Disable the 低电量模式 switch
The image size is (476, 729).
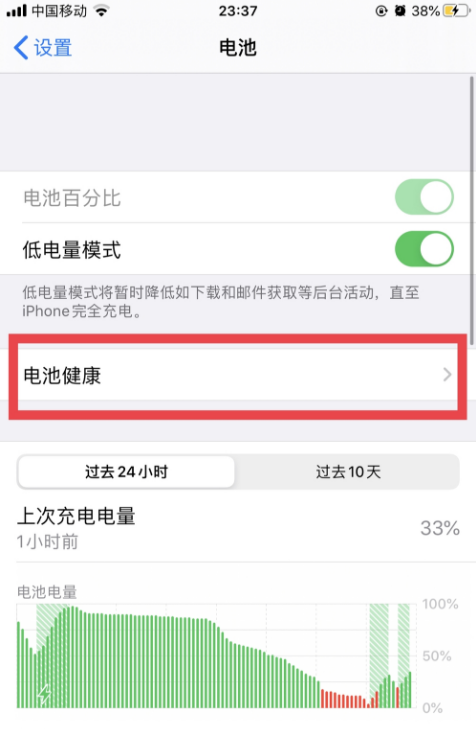[424, 249]
